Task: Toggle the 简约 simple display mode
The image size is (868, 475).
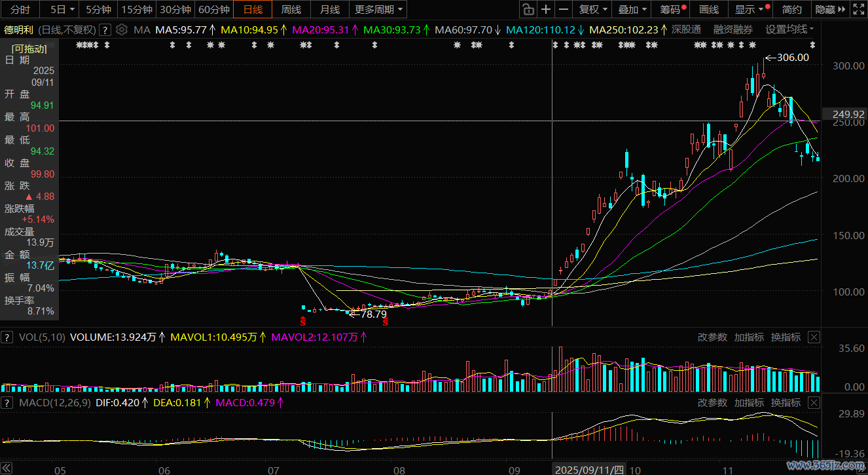Action: tap(791, 9)
